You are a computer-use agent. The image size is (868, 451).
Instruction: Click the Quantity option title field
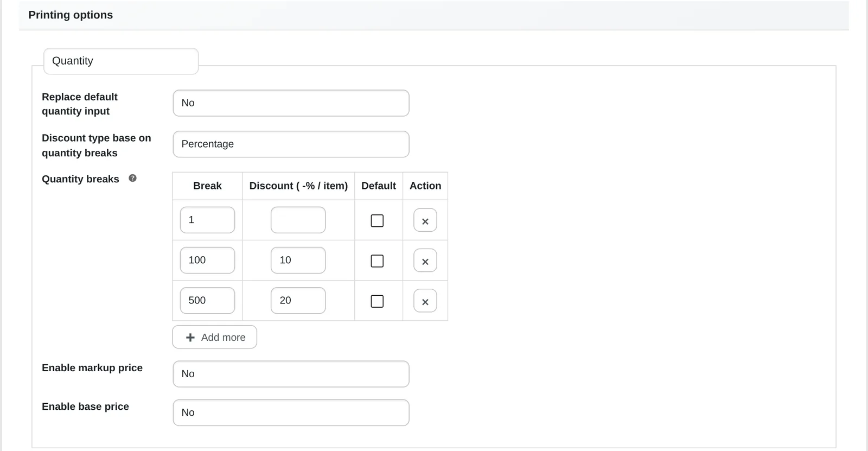(121, 61)
